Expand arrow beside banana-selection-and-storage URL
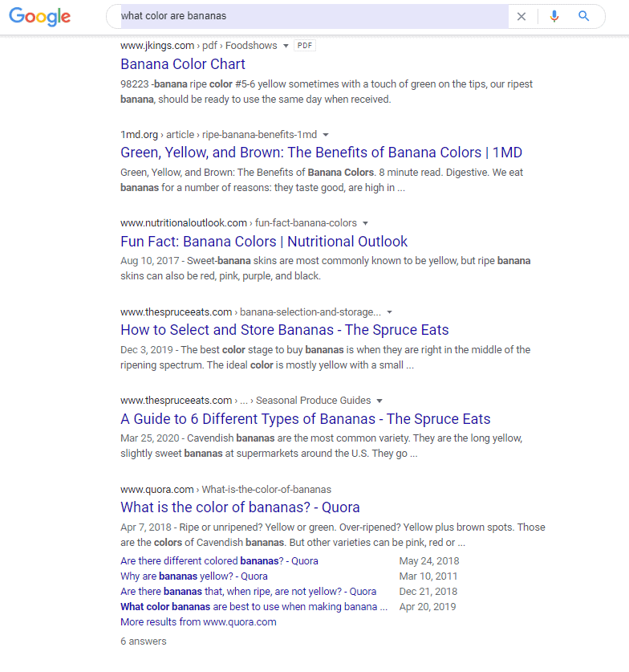Viewport: 629px width, 672px height. pos(389,312)
